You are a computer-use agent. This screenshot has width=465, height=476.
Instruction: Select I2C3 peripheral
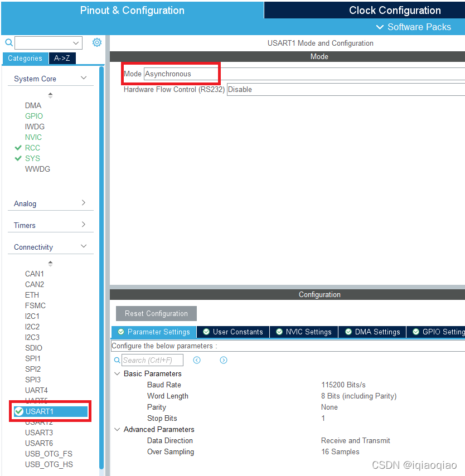point(32,338)
